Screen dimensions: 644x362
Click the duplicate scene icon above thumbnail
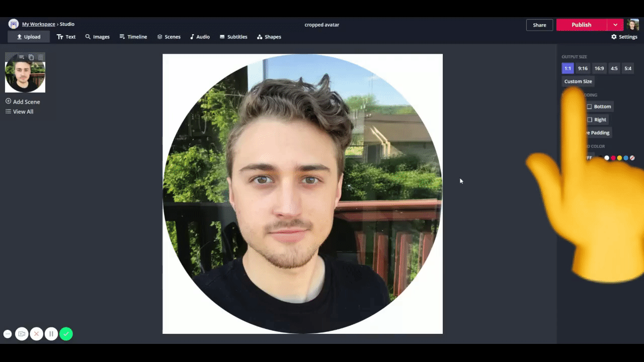tap(31, 57)
